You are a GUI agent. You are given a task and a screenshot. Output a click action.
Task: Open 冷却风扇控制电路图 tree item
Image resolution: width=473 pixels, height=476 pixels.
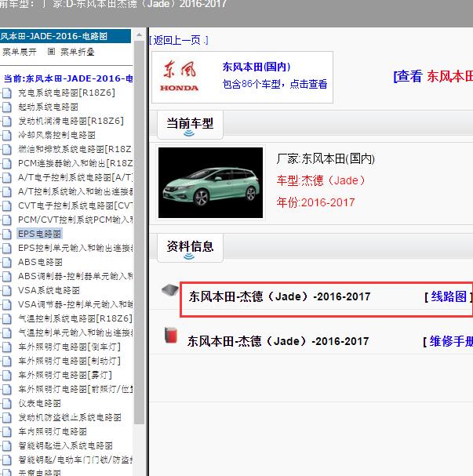56,136
